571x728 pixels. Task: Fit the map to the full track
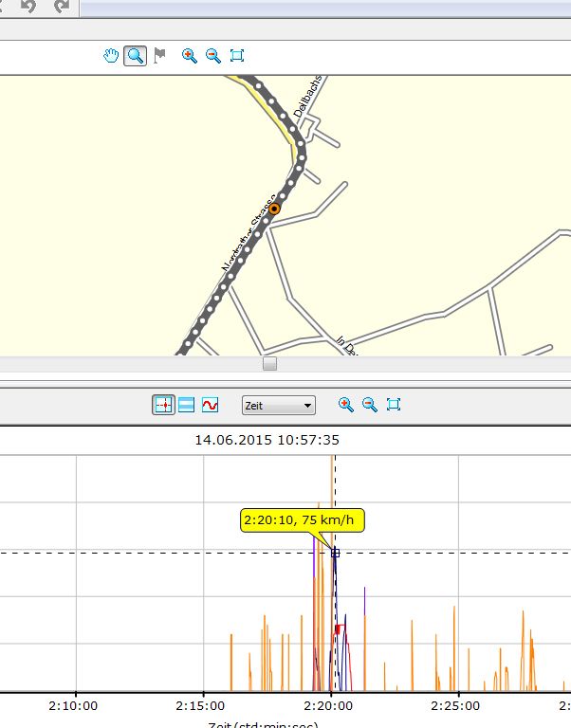(237, 56)
